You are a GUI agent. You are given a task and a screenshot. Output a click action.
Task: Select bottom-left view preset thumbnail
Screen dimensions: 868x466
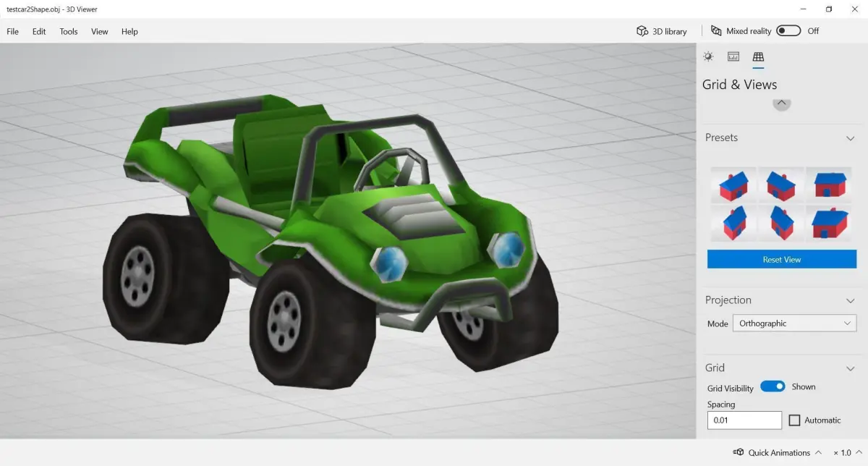coord(733,224)
